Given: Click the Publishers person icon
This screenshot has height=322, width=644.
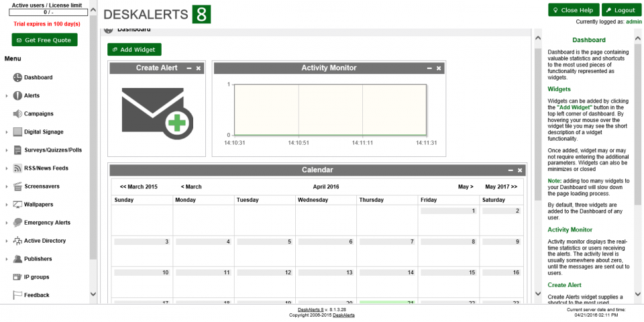Looking at the screenshot, I should point(17,259).
